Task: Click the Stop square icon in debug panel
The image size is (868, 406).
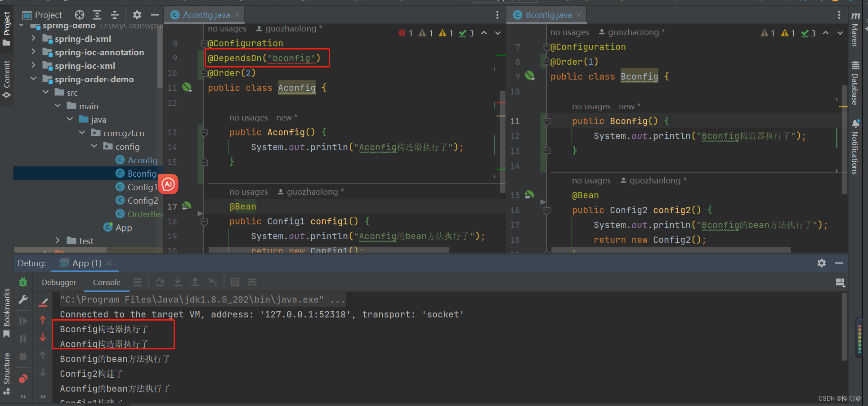Action: [x=23, y=357]
